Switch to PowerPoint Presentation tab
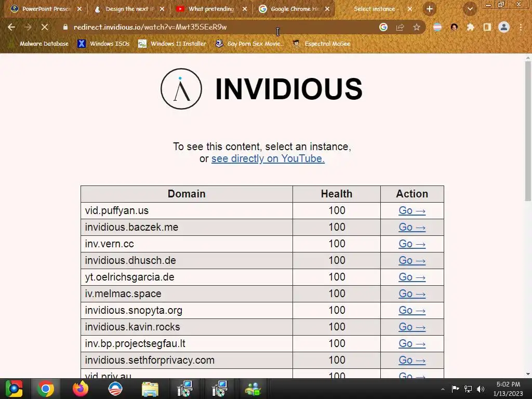This screenshot has height=399, width=532. [46, 9]
